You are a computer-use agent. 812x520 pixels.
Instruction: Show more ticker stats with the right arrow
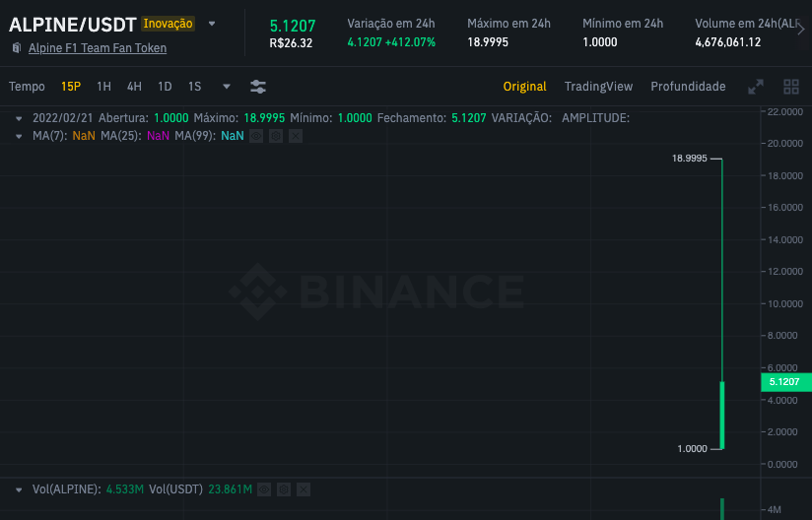point(801,29)
